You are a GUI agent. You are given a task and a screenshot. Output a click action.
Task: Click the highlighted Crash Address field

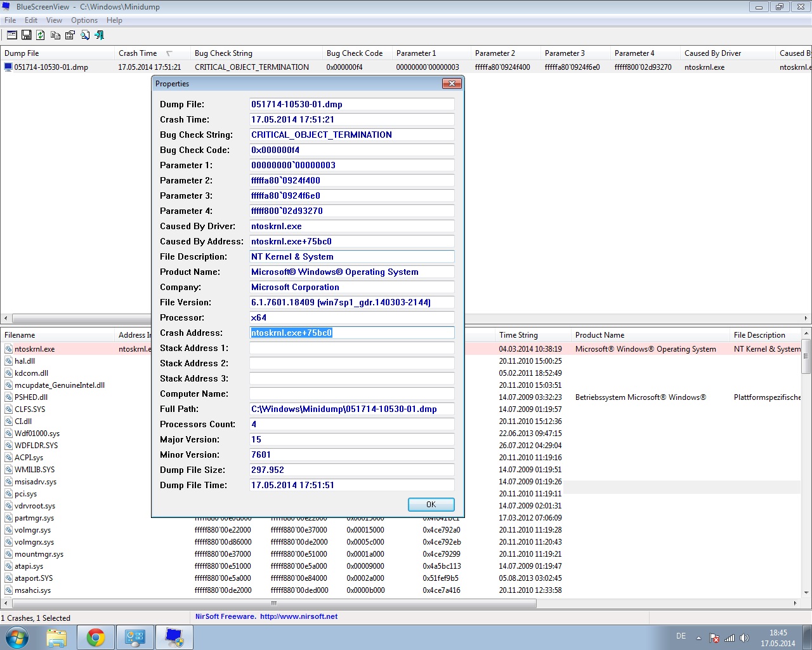coord(352,333)
